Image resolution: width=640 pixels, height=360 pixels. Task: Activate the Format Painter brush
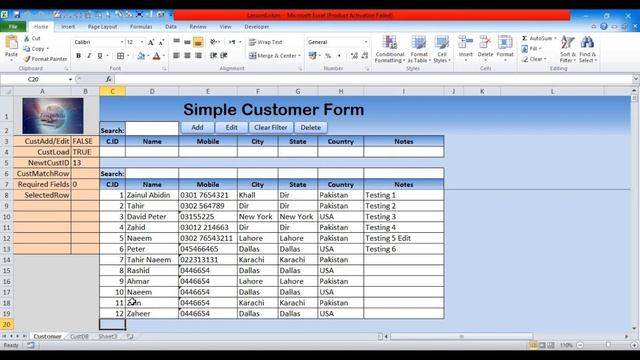[27, 59]
